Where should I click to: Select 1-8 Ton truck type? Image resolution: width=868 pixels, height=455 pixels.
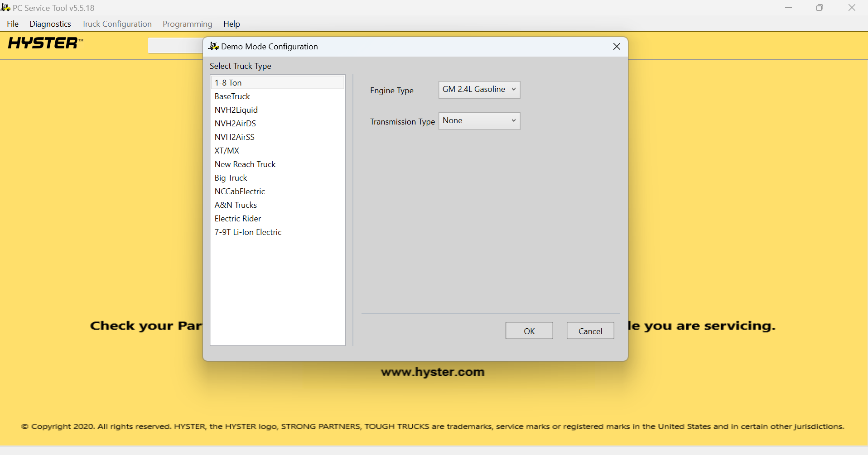click(x=277, y=82)
